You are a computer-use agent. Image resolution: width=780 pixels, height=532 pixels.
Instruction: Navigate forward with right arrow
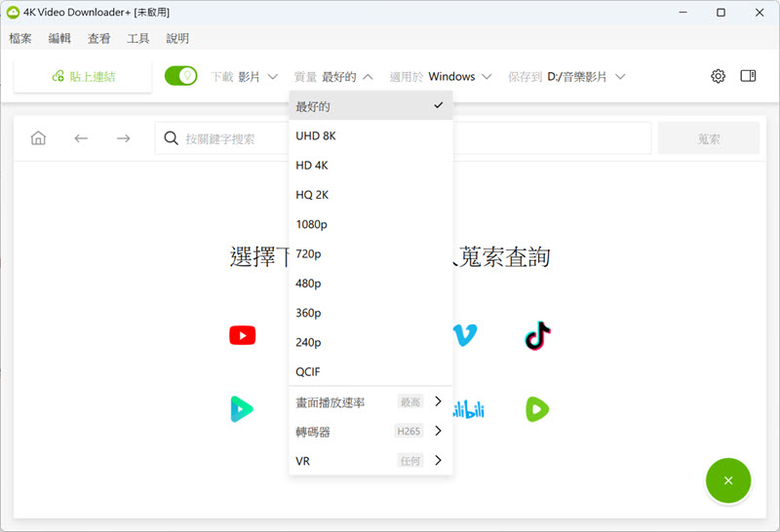(124, 138)
